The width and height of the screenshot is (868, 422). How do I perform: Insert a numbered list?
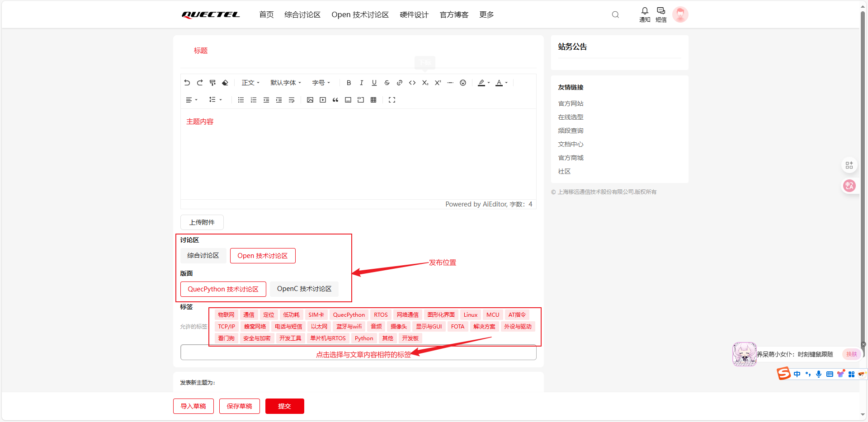pyautogui.click(x=254, y=100)
